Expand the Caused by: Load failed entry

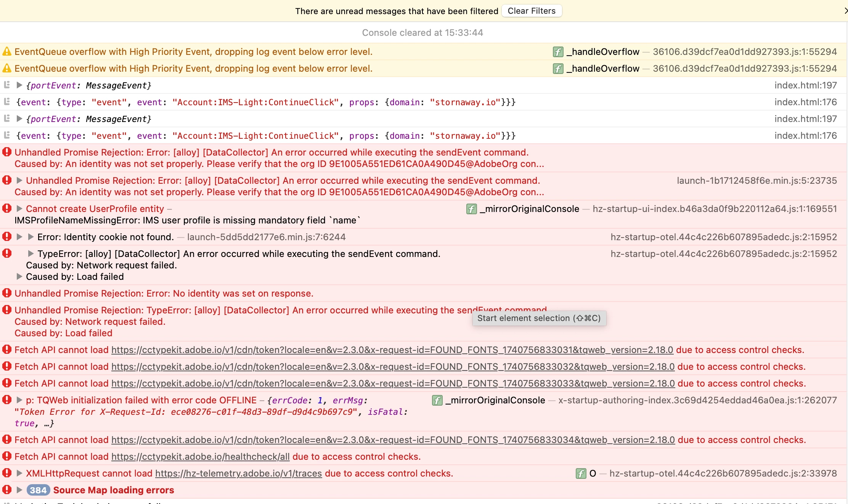(x=19, y=276)
